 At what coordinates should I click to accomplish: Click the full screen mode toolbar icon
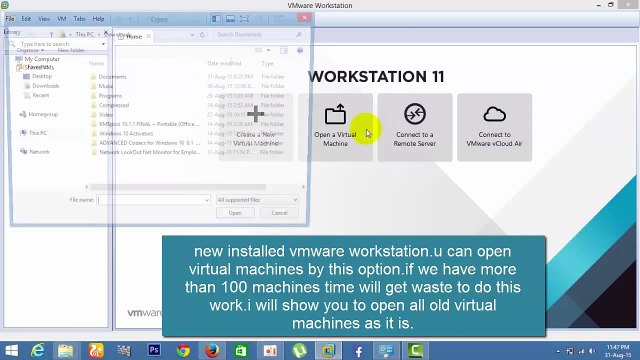(244, 19)
